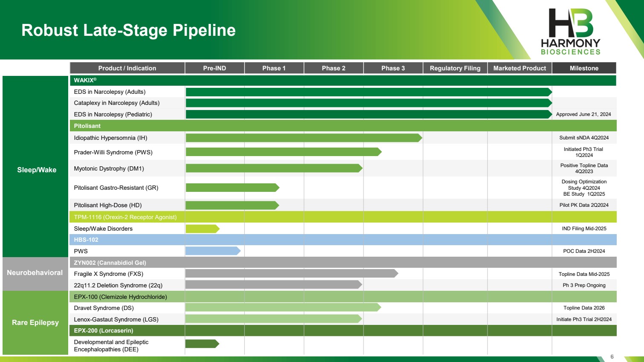Click the Fragile X Syndrome gray progress bar
Screen dimensions: 644x362
(291, 273)
